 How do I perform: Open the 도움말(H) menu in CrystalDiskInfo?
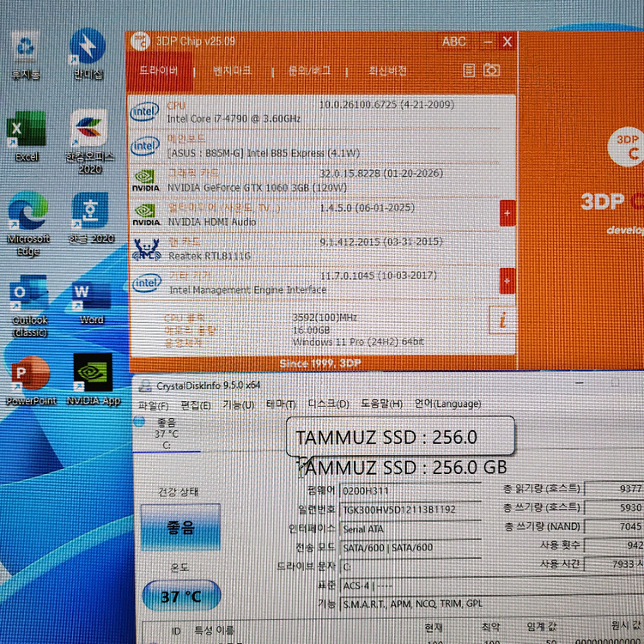point(381,404)
